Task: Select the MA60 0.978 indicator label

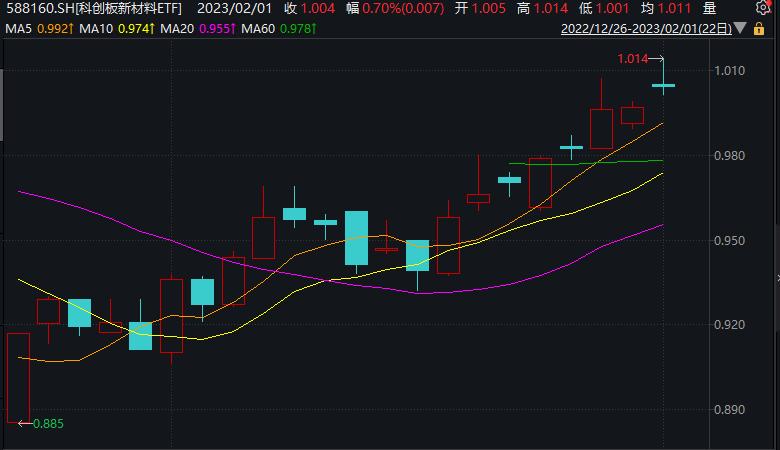Action: click(279, 29)
